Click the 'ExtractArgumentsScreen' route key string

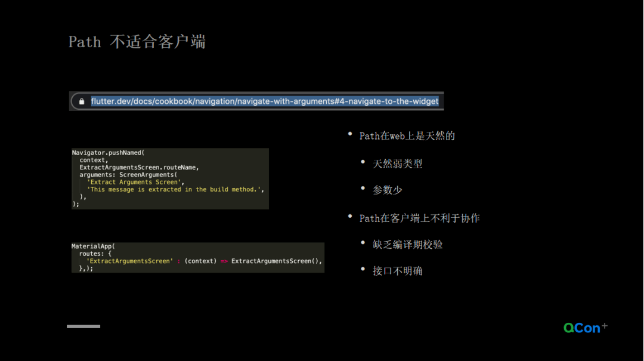pos(130,261)
